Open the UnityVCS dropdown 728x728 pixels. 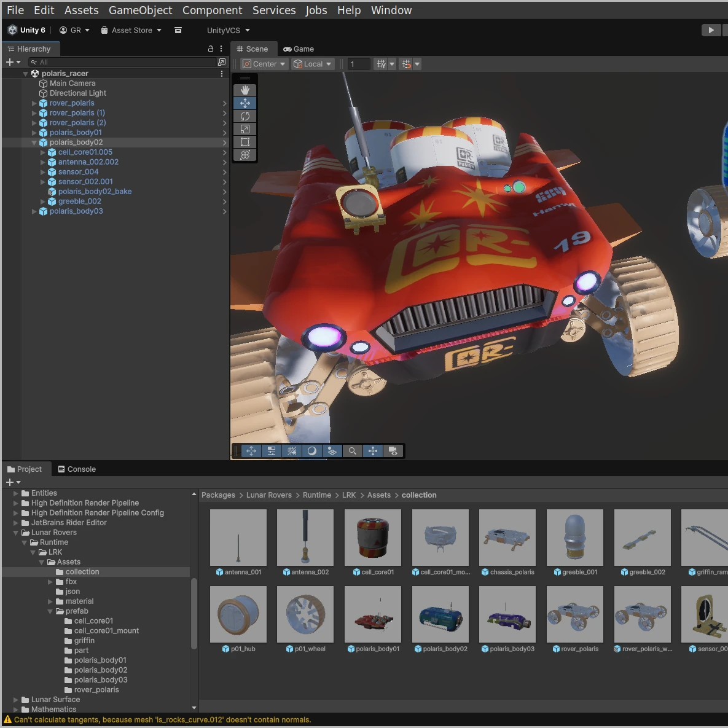228,30
